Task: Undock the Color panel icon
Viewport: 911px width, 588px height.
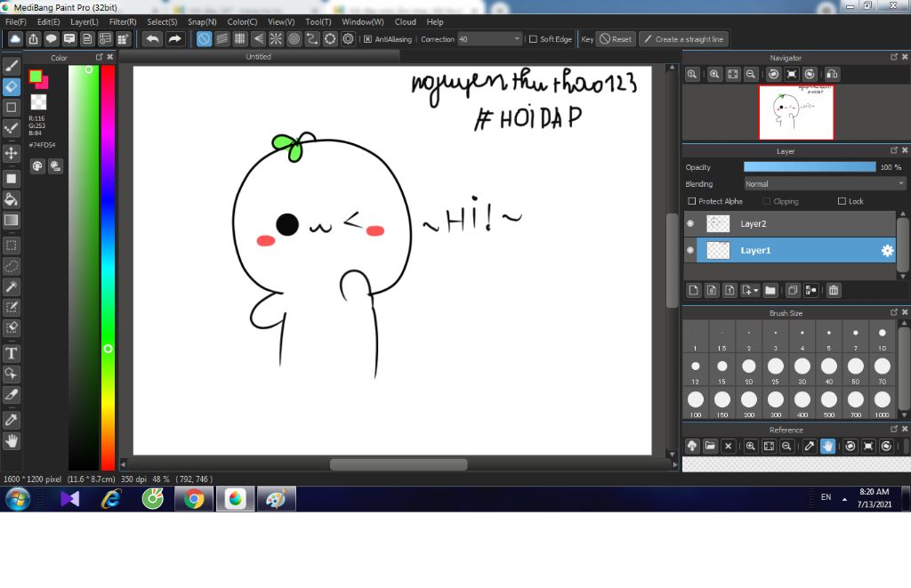Action: tap(99, 57)
